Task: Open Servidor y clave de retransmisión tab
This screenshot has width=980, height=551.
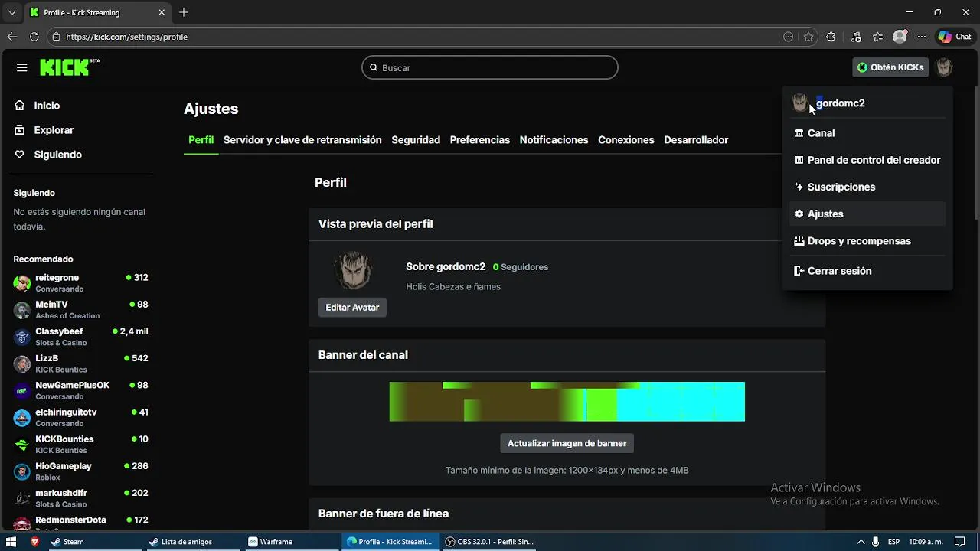Action: [x=302, y=140]
